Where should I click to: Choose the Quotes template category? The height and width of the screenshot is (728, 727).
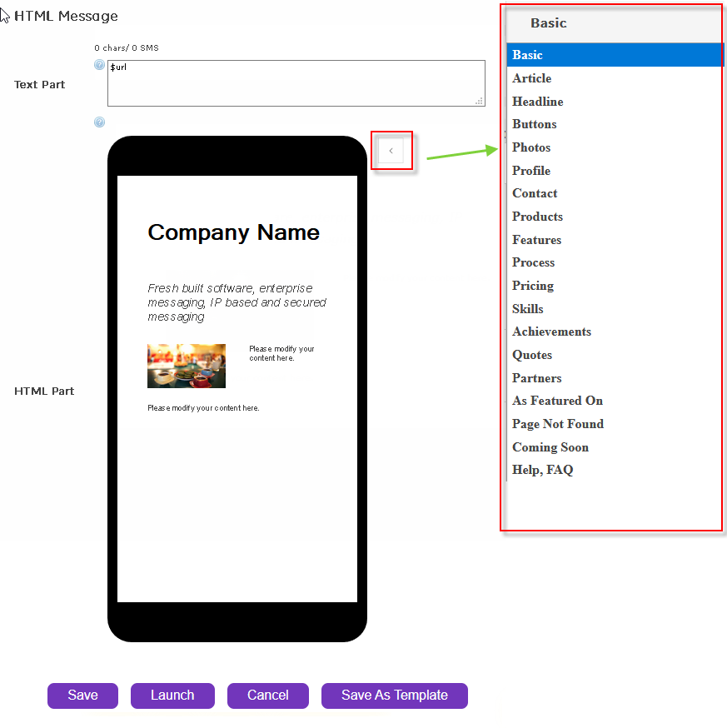pyautogui.click(x=532, y=355)
